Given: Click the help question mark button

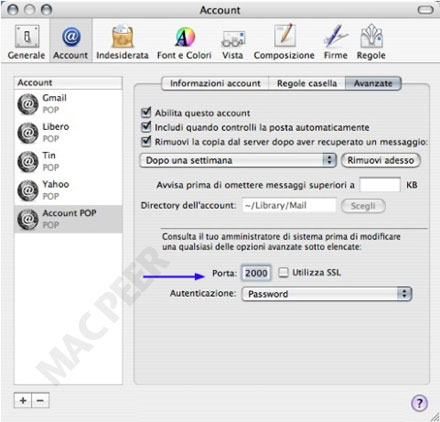Looking at the screenshot, I should coord(419,403).
